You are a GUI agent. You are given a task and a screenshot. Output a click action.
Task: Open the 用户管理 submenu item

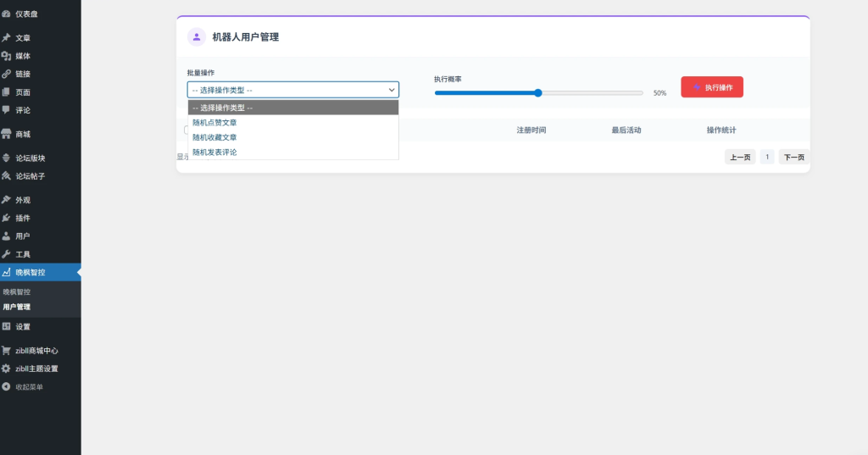pos(17,307)
